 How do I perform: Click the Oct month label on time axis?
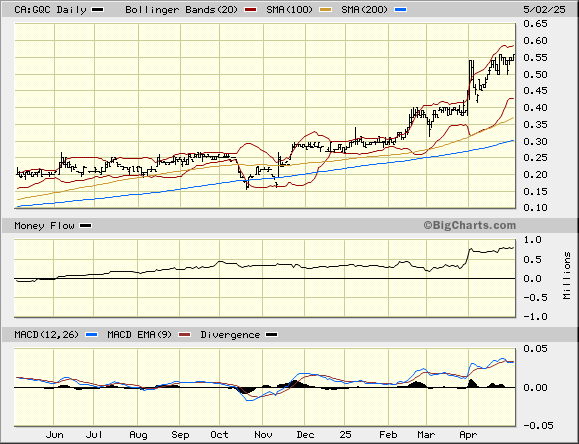pyautogui.click(x=219, y=435)
